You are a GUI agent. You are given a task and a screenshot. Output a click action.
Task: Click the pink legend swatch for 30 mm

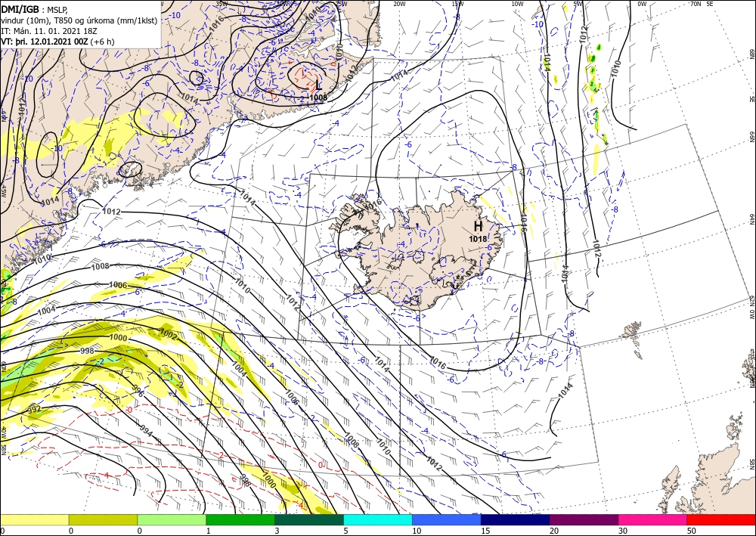(x=652, y=519)
